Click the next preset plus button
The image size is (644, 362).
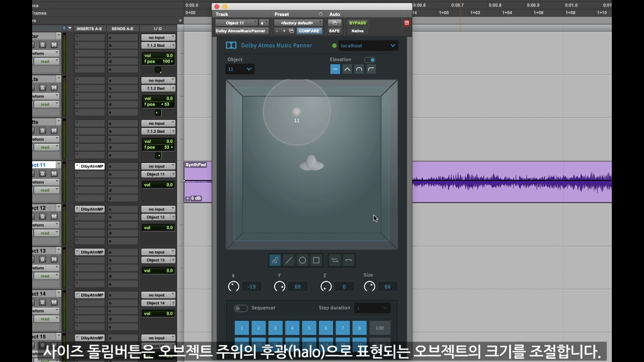[x=284, y=31]
